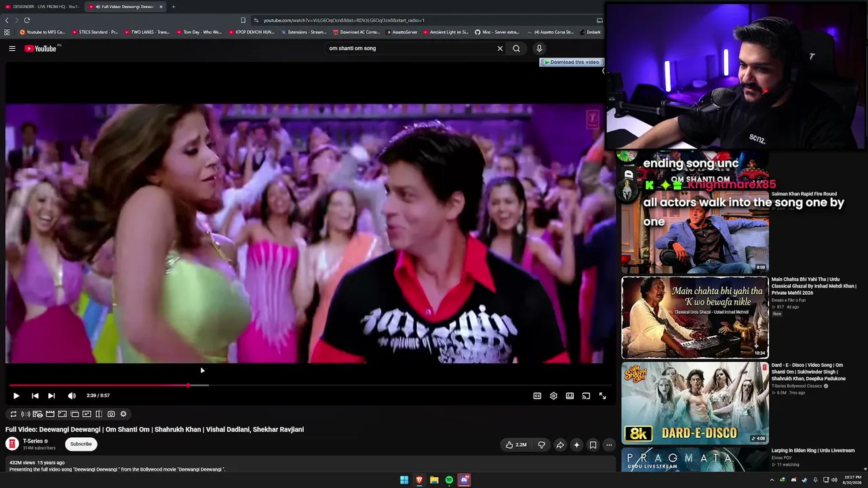Open the Main Chahta Bhi Yahi Tha thumbnail
Image resolution: width=868 pixels, height=488 pixels.
tap(695, 317)
